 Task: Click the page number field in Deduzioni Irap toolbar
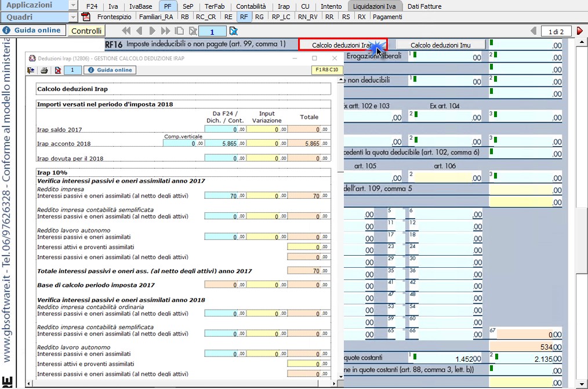[72, 70]
